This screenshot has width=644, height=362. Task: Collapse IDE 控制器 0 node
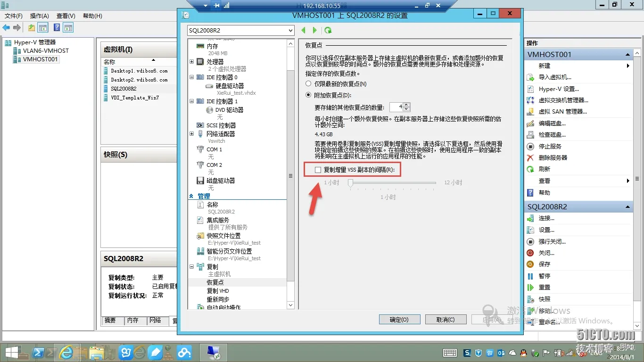(x=191, y=77)
